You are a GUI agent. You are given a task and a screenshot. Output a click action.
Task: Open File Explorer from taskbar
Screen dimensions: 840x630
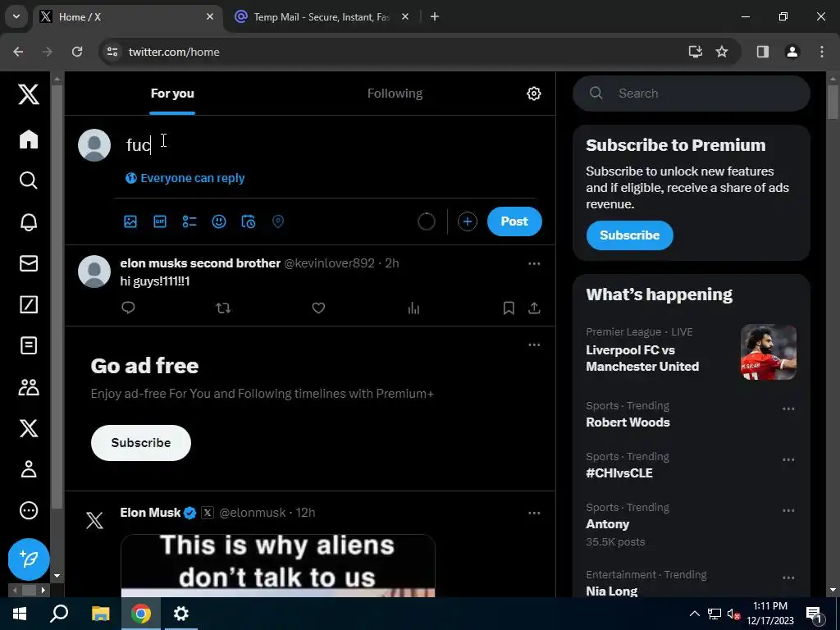100,614
